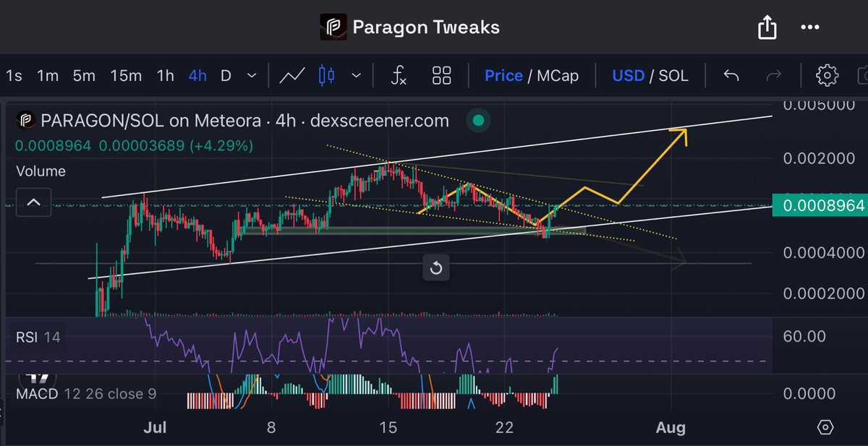
Task: Choose the candlestick chart style icon
Action: [327, 75]
